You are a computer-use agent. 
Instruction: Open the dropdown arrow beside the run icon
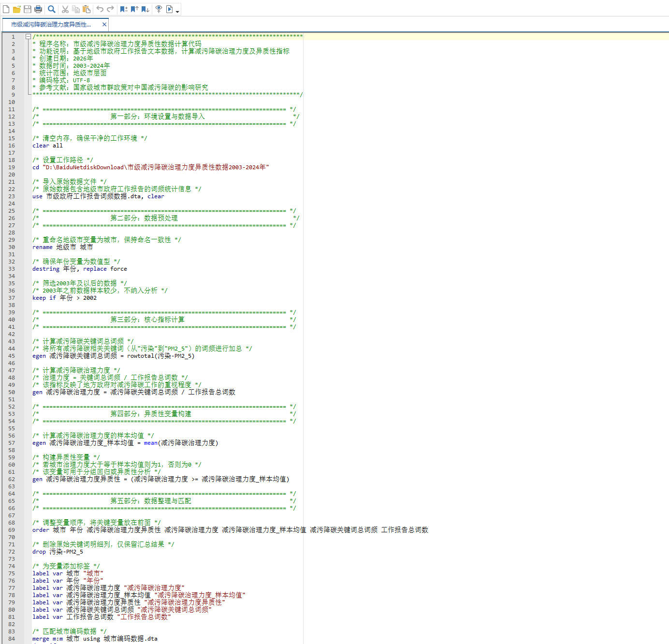click(177, 11)
